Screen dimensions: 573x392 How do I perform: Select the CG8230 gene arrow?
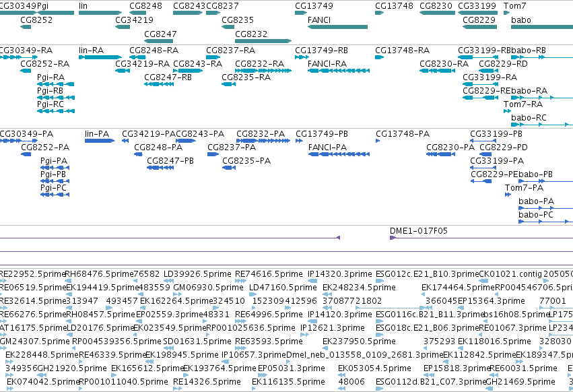pyautogui.click(x=437, y=13)
